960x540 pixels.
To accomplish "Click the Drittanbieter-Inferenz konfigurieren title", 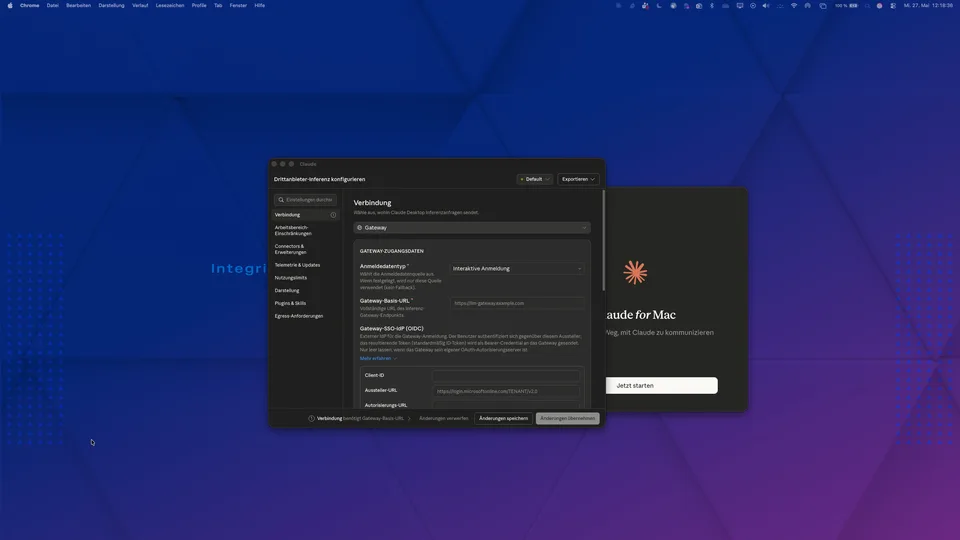I will click(320, 179).
